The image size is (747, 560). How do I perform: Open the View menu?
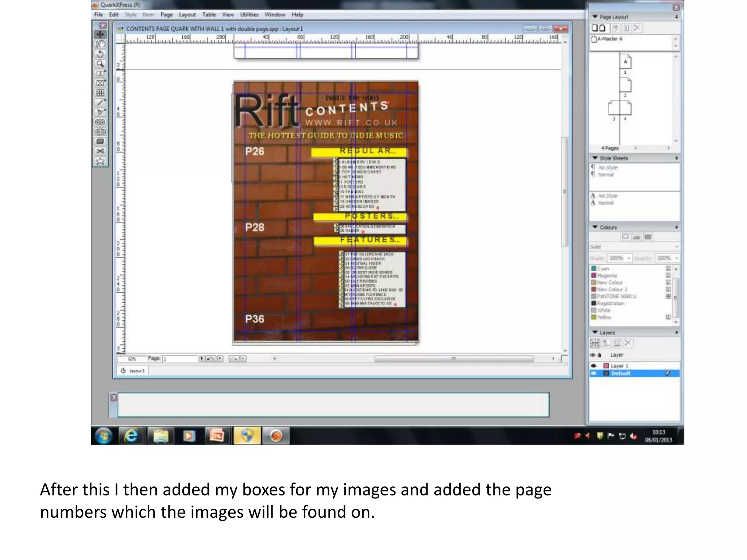point(228,15)
